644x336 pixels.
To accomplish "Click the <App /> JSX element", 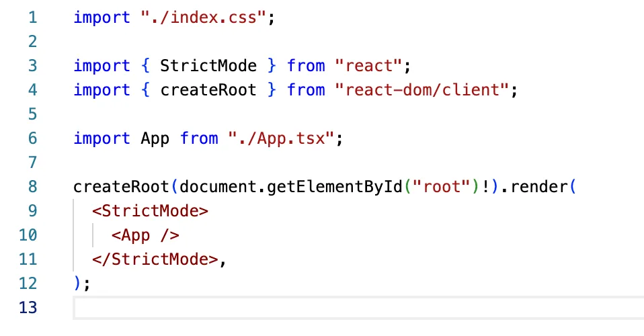I will coord(145,235).
